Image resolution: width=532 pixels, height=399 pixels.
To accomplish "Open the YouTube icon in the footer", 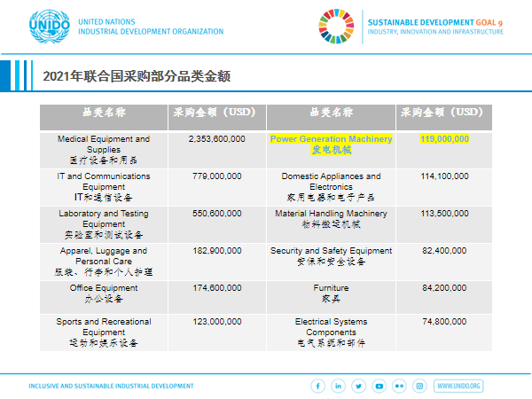I will [379, 386].
